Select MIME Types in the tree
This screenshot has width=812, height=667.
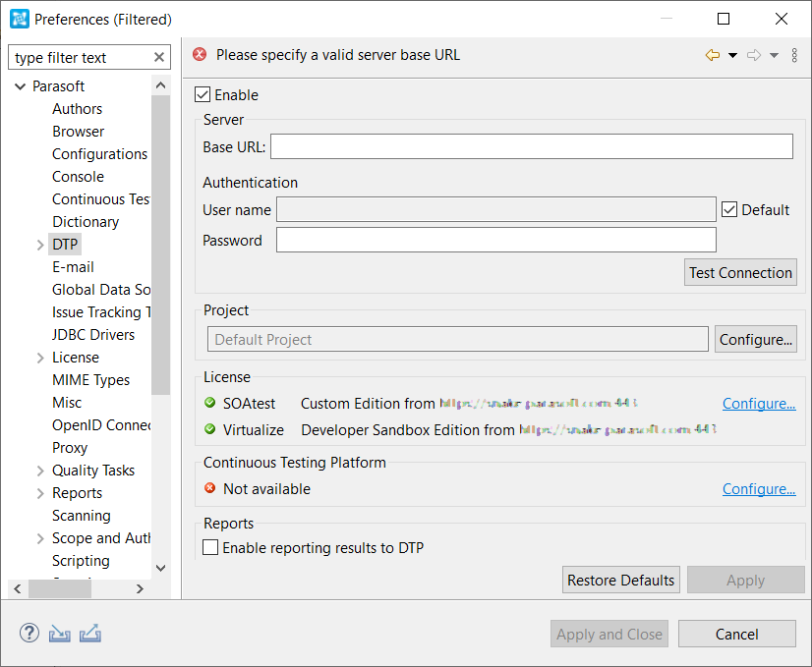click(90, 380)
